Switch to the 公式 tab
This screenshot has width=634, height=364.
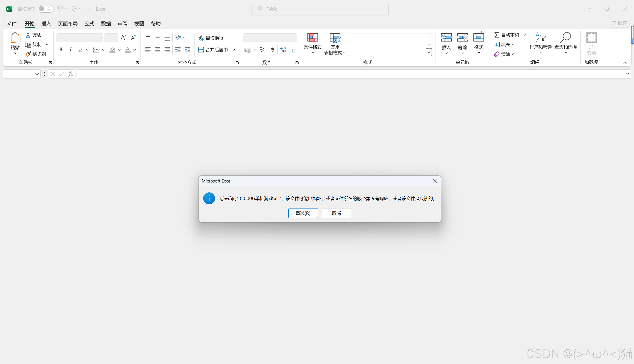89,24
